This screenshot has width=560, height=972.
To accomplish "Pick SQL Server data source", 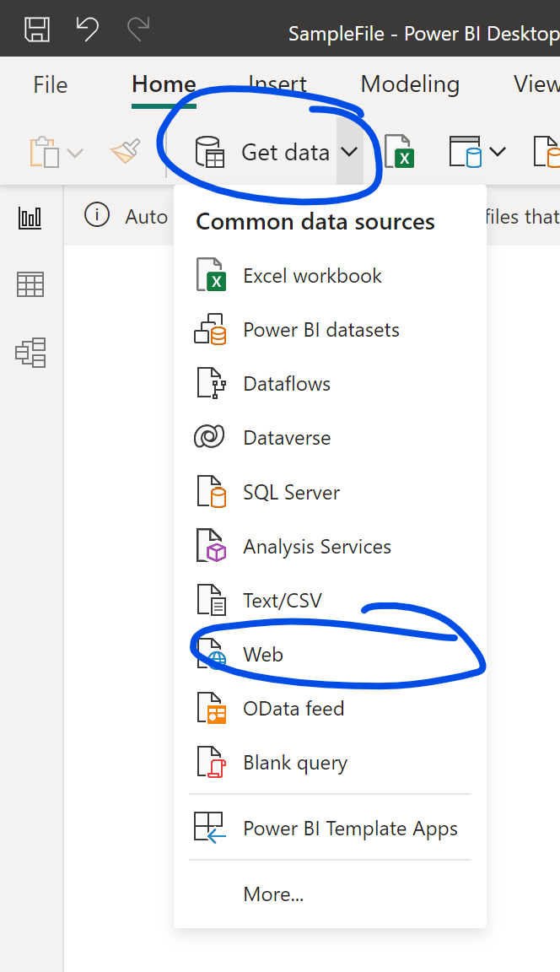I will [x=330, y=492].
